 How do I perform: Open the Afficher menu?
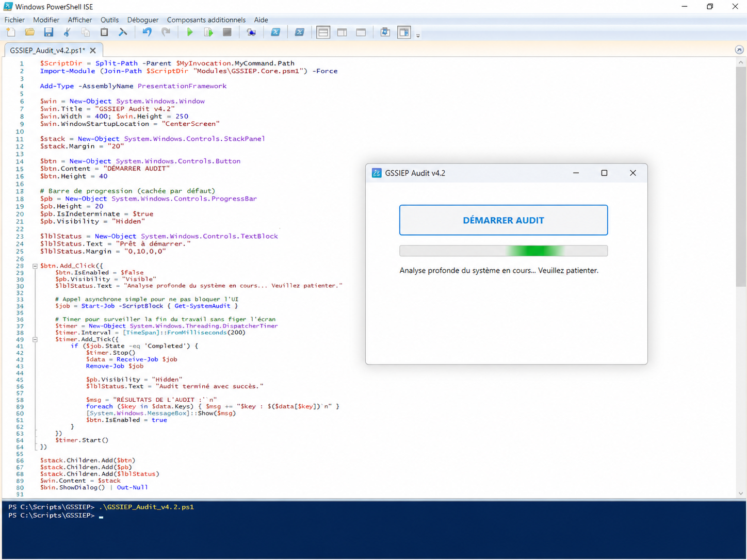(80, 20)
